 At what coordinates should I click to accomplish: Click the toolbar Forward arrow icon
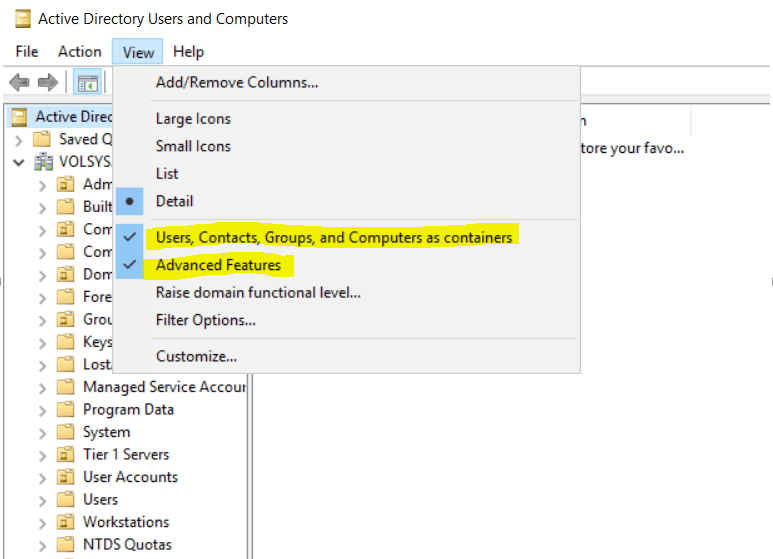[x=47, y=83]
